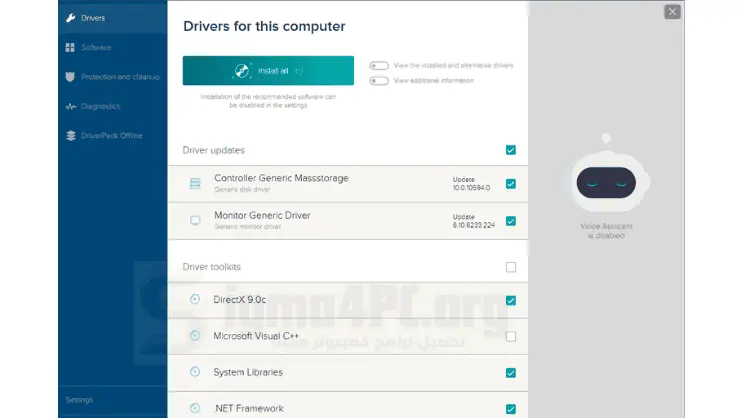Check the Driver toolkits select-all checkbox
743x418 pixels.
511,267
